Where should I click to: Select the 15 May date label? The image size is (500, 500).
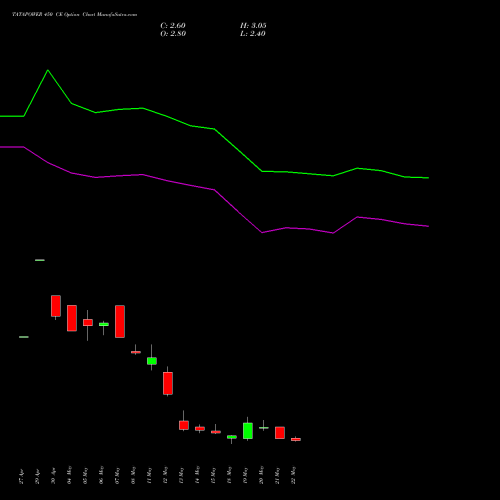[x=213, y=476]
